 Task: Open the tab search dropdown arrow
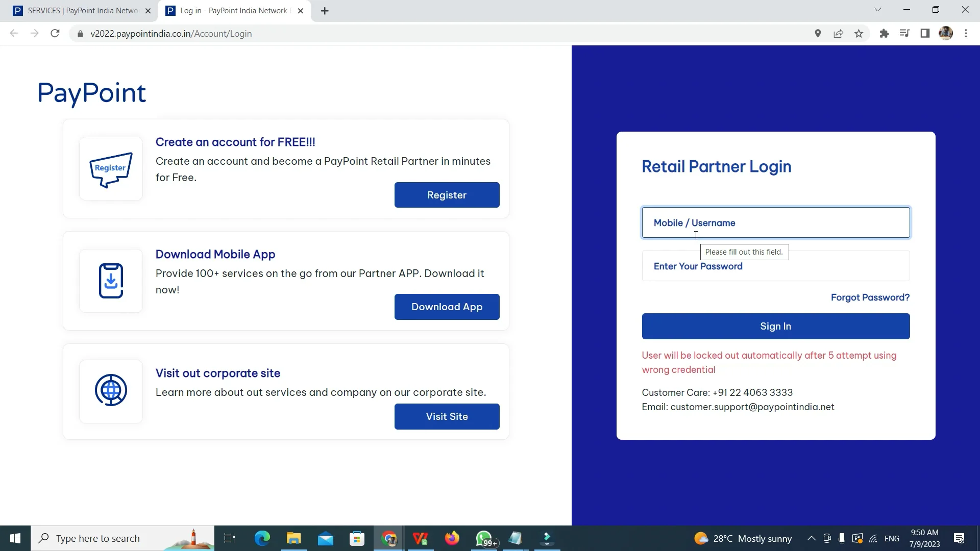tap(878, 10)
